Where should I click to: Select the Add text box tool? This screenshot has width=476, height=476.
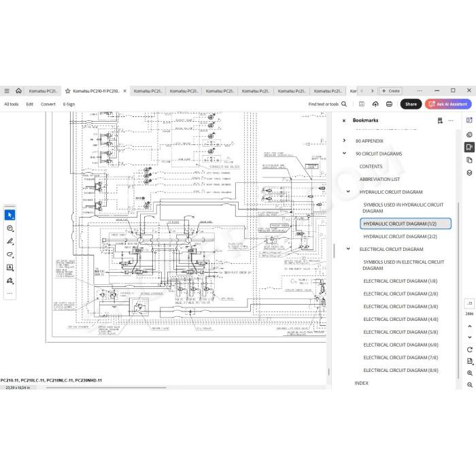click(10, 267)
